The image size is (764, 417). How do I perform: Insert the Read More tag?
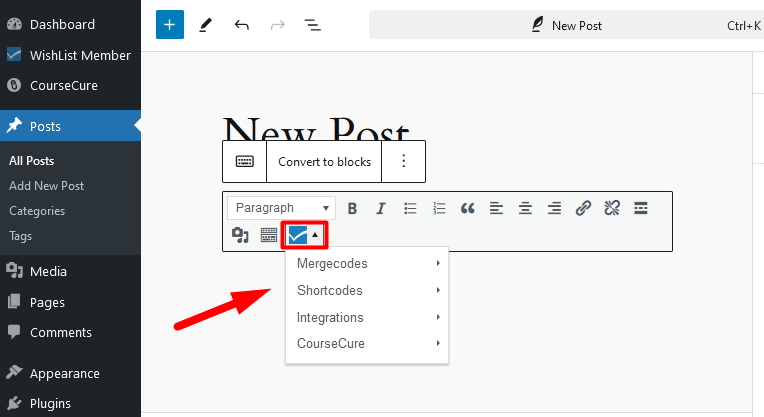click(x=641, y=208)
